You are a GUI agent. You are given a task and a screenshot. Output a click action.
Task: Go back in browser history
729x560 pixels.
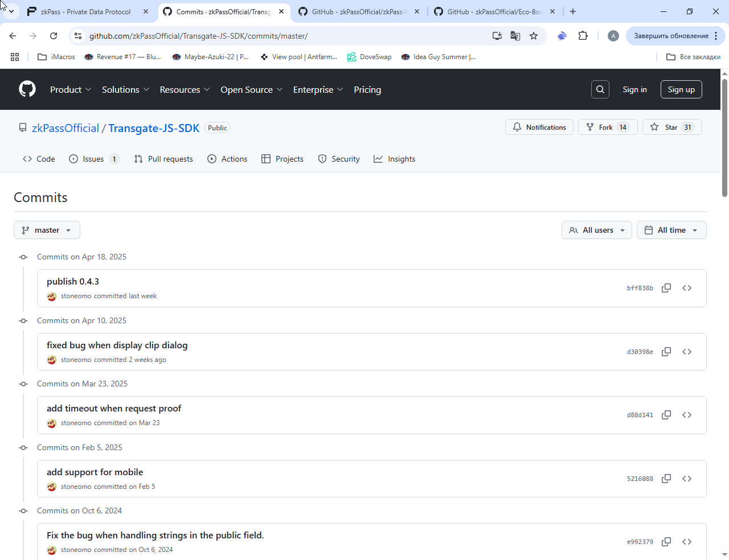click(13, 36)
